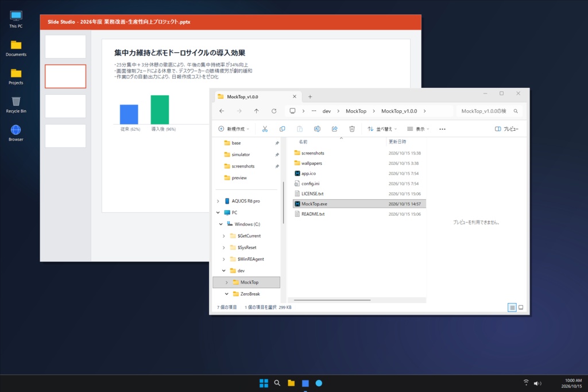Close the MockTop_v1.0.0 tab
588x392 pixels.
(295, 96)
